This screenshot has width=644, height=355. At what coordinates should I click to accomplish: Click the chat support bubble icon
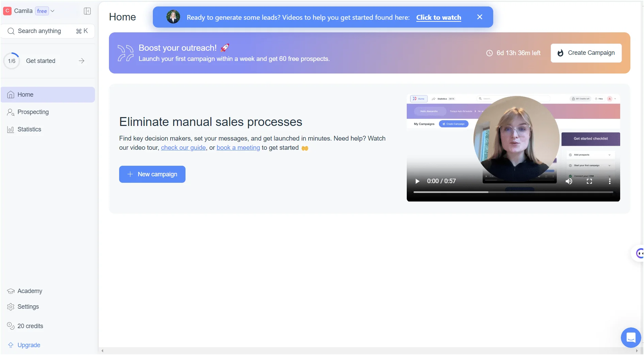pyautogui.click(x=631, y=337)
